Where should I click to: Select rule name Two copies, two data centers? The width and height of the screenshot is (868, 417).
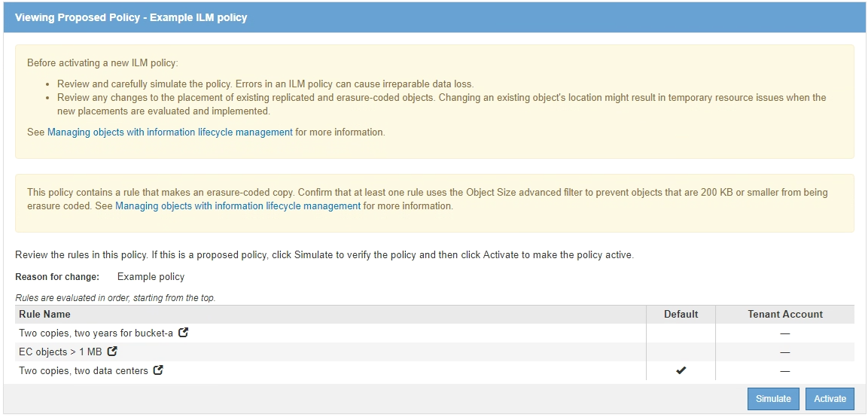(x=83, y=370)
